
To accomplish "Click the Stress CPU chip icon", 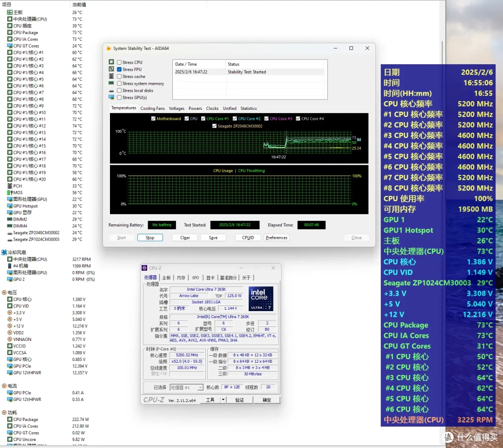I will pos(111,62).
